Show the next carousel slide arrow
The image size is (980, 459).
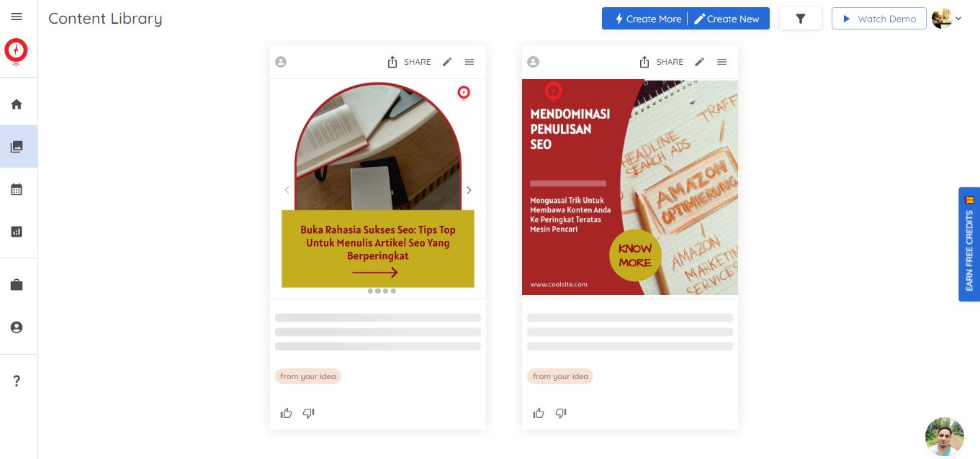pyautogui.click(x=469, y=190)
